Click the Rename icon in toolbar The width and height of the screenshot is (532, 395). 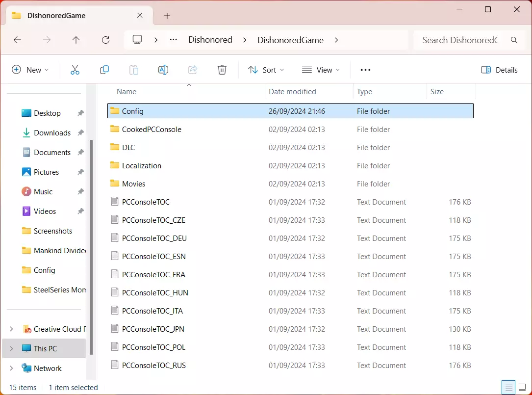point(163,70)
